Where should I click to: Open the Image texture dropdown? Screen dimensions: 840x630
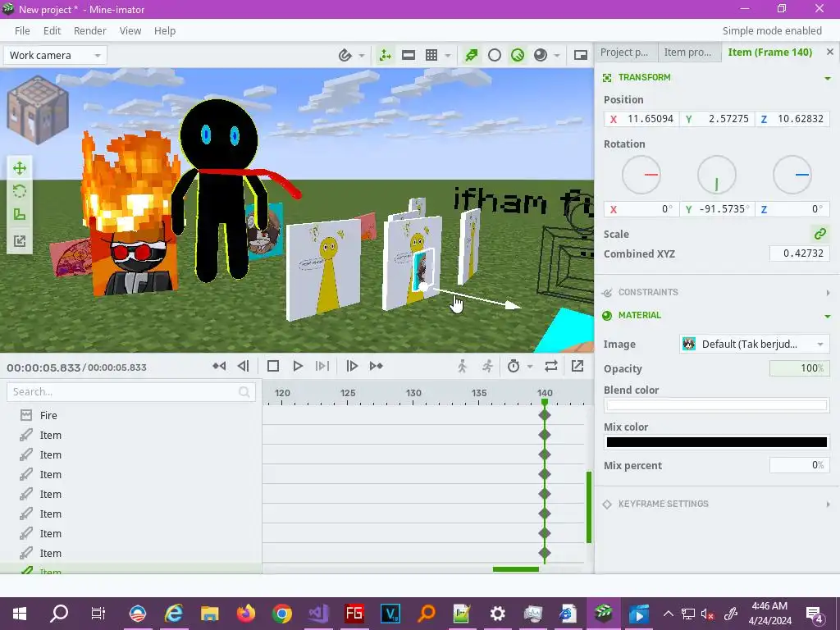coord(755,344)
